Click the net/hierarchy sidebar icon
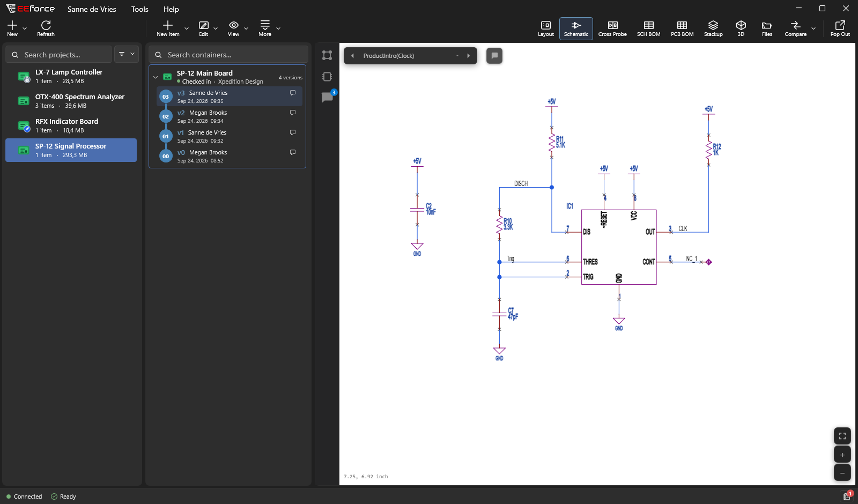Screen dimensions: 858x504 tap(327, 55)
